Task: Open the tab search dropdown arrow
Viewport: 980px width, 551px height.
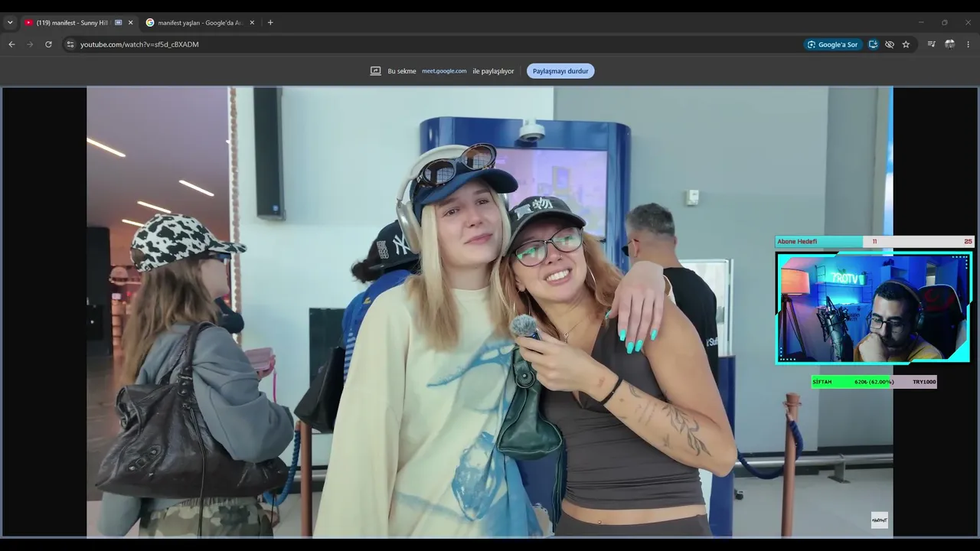Action: click(10, 23)
